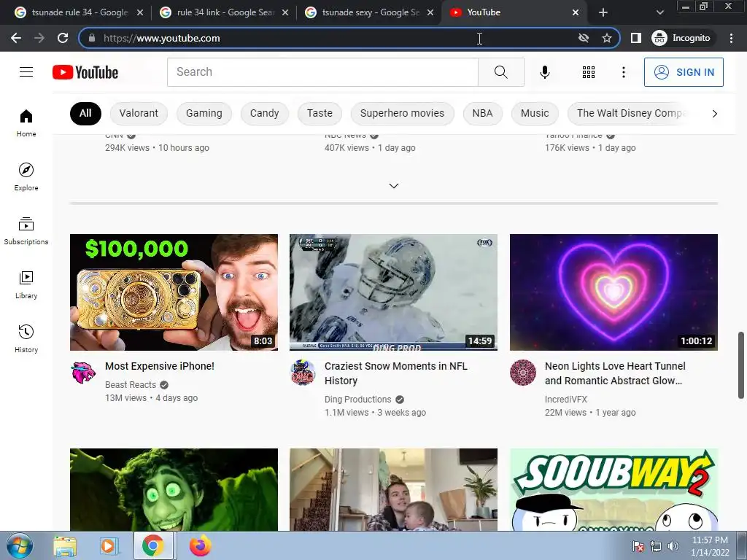Open the Beast Reacts channel name
This screenshot has width=747, height=560.
[x=131, y=385]
